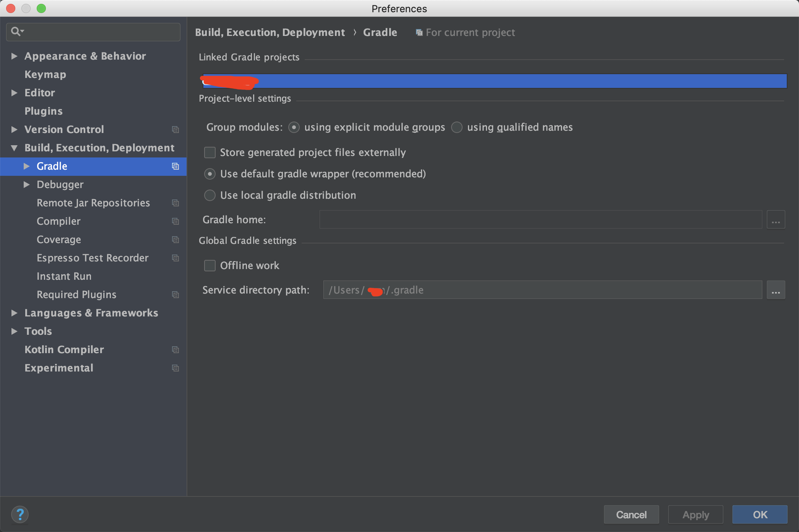The height and width of the screenshot is (532, 799).
Task: Expand the Debugger tree node
Action: tap(26, 185)
